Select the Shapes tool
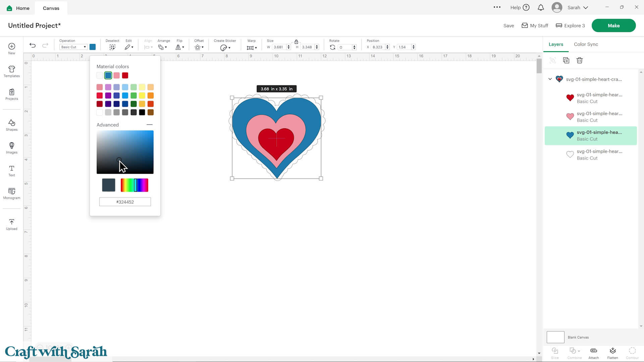Viewport: 644px width, 362px height. click(11, 125)
